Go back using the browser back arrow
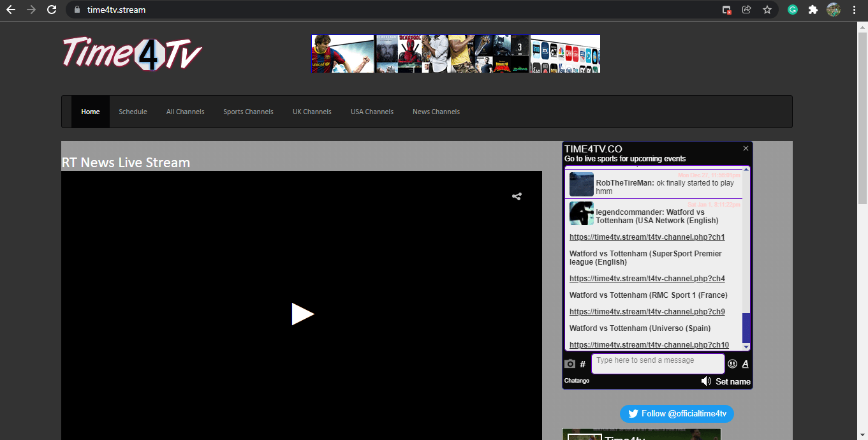 click(x=10, y=10)
